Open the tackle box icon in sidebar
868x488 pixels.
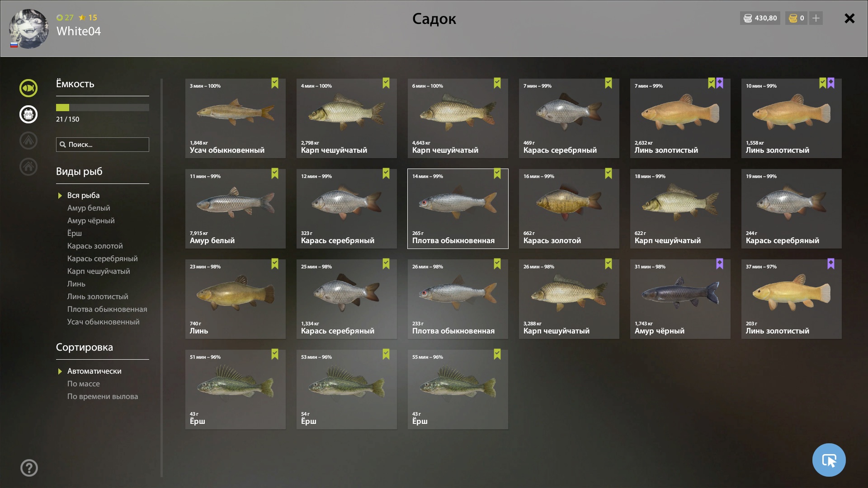coord(28,114)
